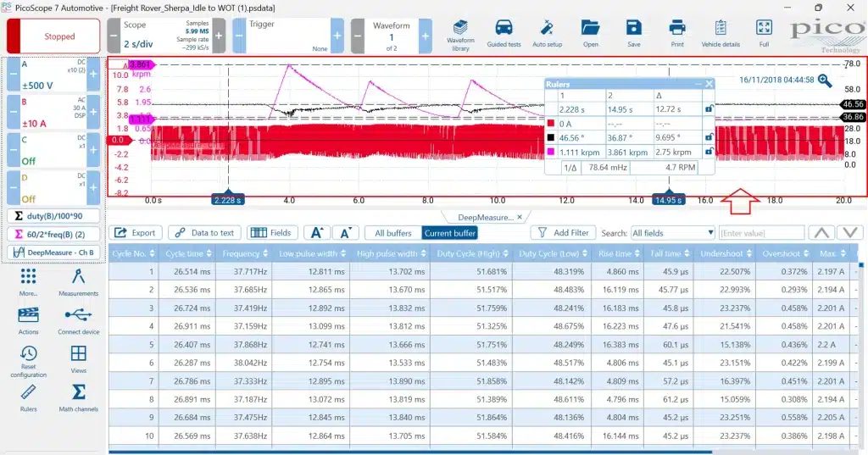868x455 pixels.
Task: Click Add Filter button
Action: 564,233
